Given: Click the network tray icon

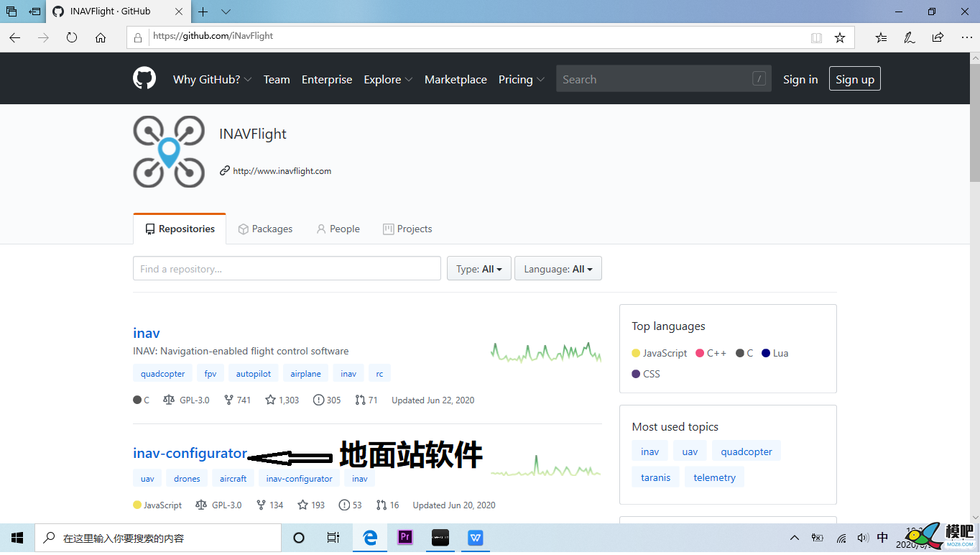Looking at the screenshot, I should 841,538.
